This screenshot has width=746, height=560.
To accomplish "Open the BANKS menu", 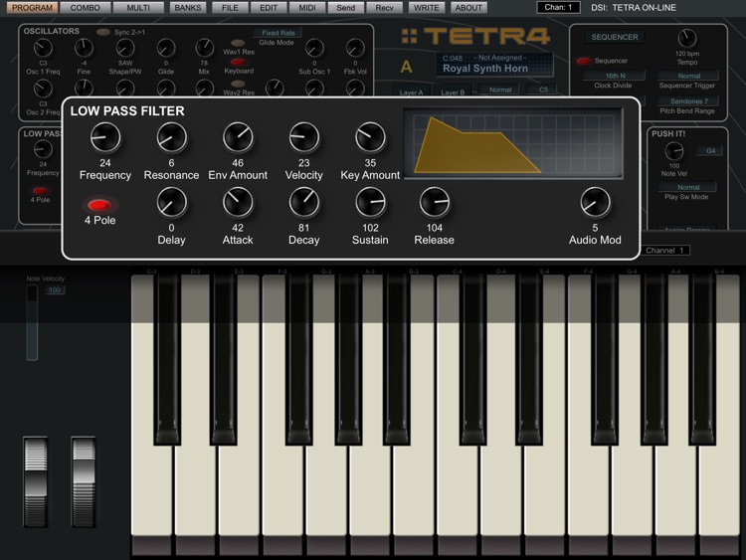I will tap(188, 8).
